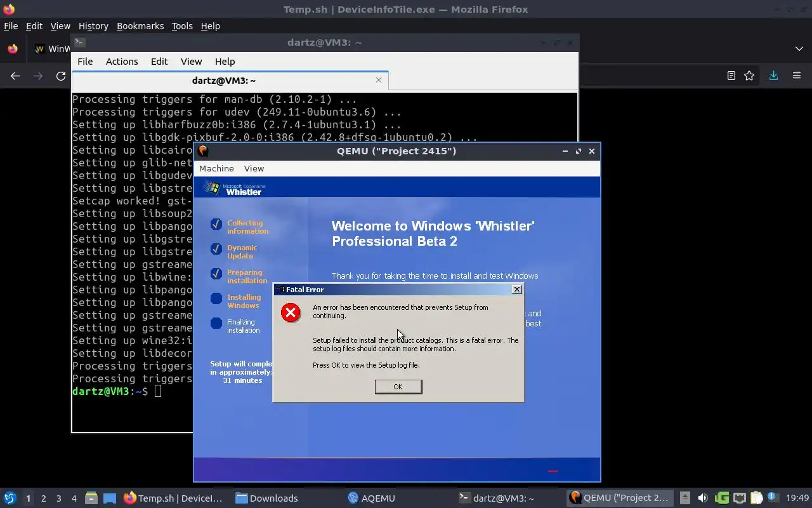Click the Whistler logo in setup header
Image resolution: width=812 pixels, height=508 pixels.
click(x=234, y=188)
